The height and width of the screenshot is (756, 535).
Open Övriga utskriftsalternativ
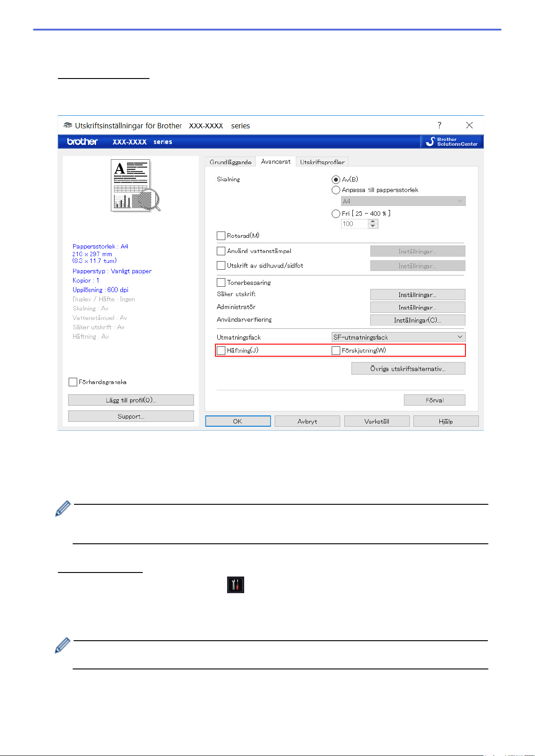[408, 369]
